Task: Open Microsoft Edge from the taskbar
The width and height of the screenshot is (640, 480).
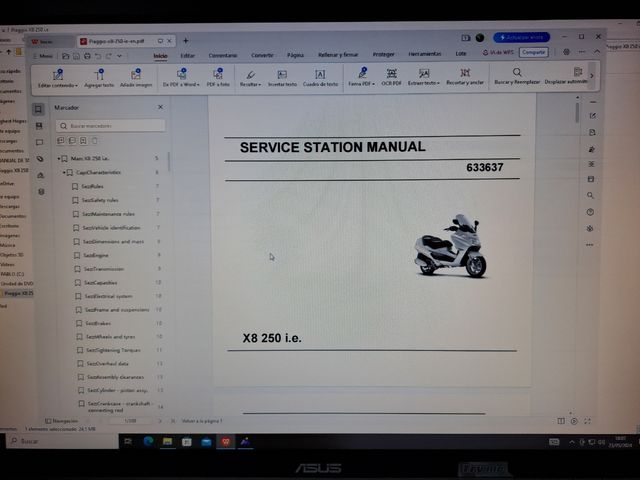Action: coord(148,441)
